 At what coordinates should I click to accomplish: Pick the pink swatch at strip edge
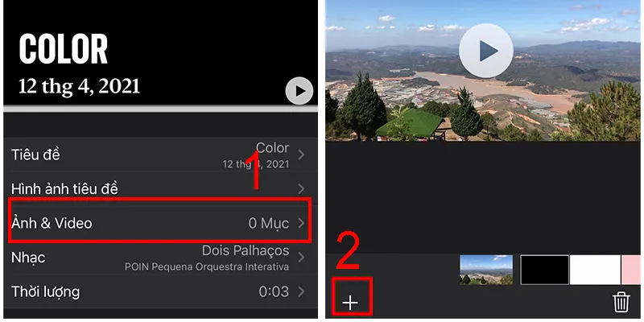point(631,270)
